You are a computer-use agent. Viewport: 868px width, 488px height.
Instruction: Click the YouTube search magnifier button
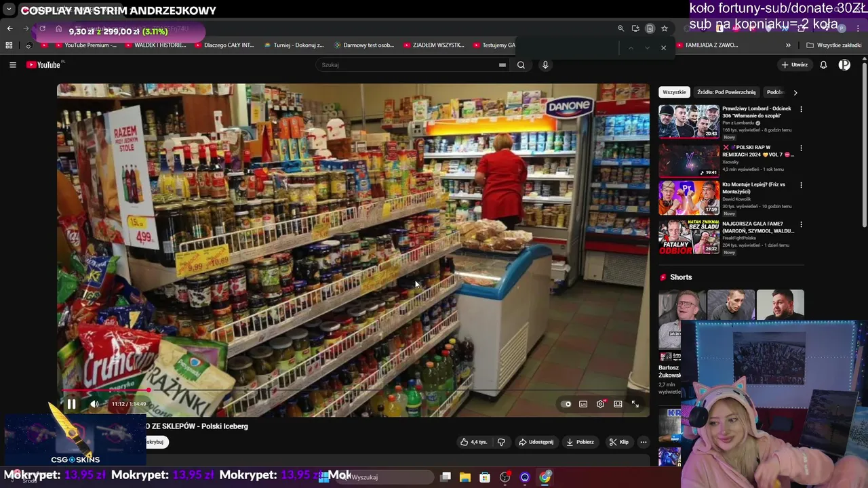point(521,65)
